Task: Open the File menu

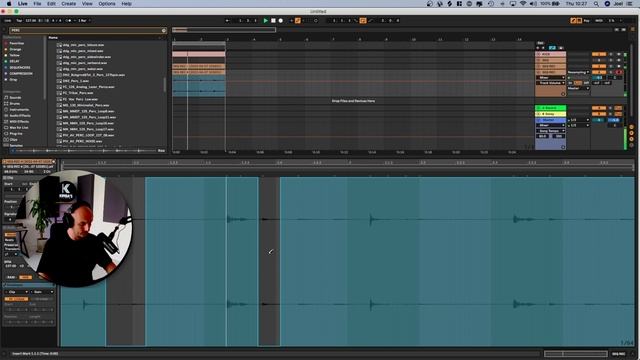Action: click(x=37, y=4)
